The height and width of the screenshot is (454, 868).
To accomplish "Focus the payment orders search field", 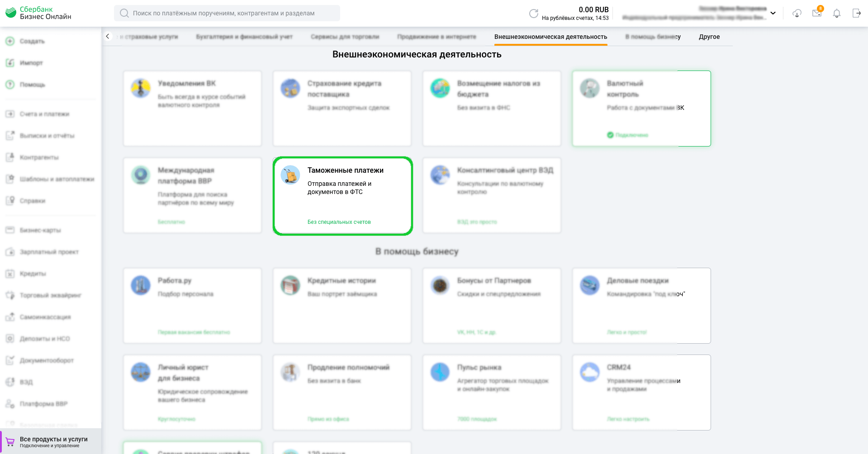I will pos(227,13).
